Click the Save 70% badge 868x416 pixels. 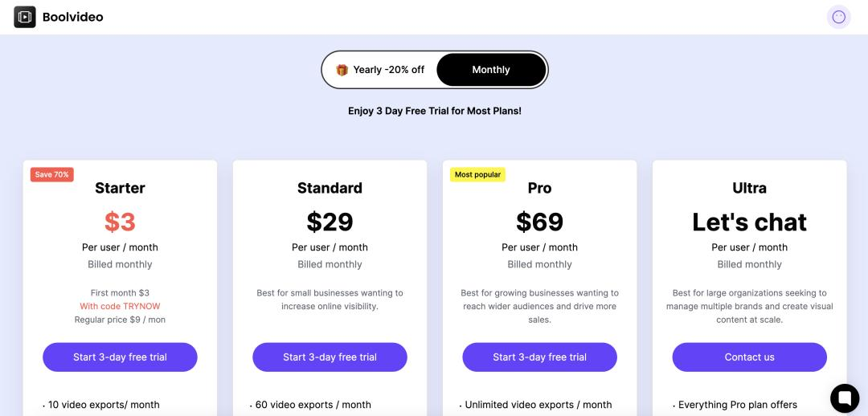click(52, 174)
